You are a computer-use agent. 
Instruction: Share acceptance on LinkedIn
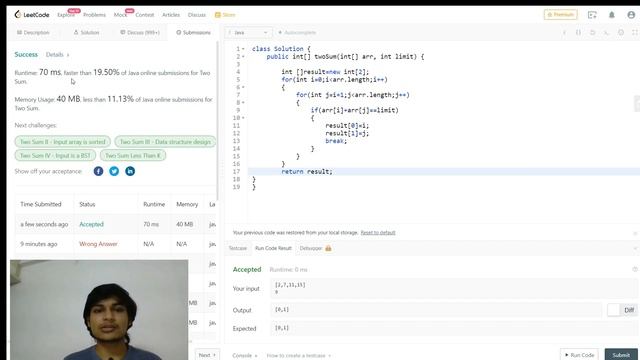click(130, 171)
